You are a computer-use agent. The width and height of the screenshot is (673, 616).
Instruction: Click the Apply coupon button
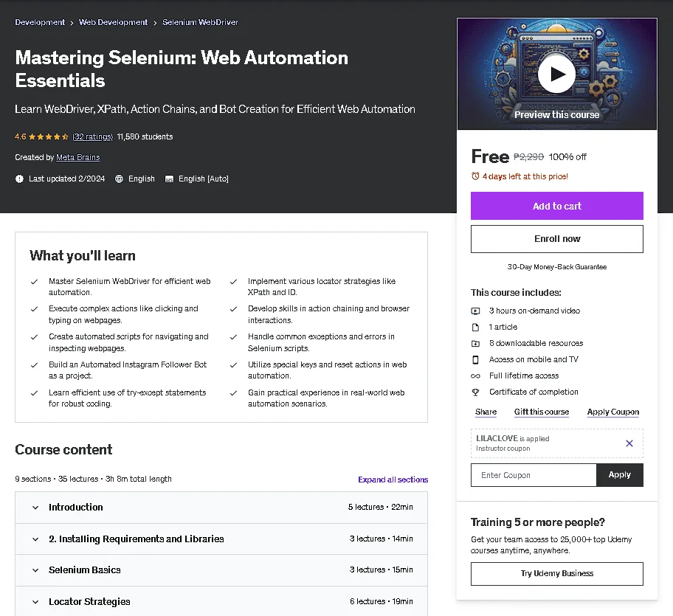coord(619,475)
